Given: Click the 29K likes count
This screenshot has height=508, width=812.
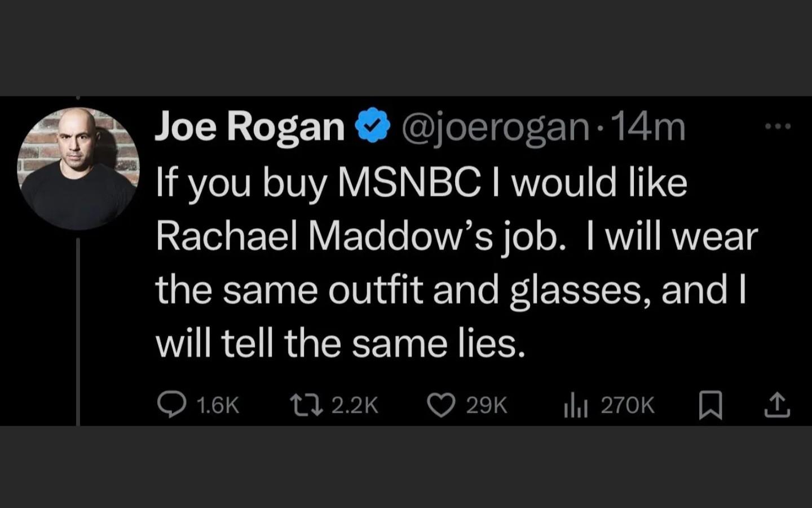Looking at the screenshot, I should tap(487, 405).
